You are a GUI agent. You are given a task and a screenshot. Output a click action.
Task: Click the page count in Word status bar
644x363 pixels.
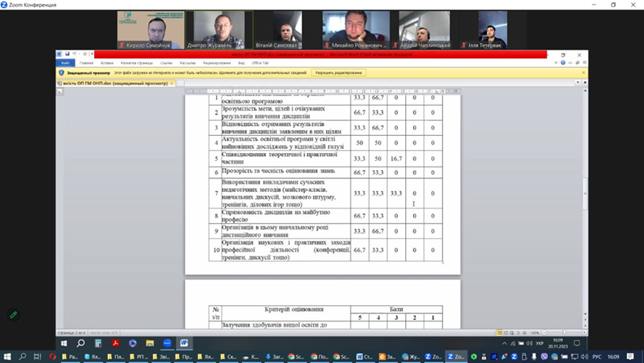[72, 332]
